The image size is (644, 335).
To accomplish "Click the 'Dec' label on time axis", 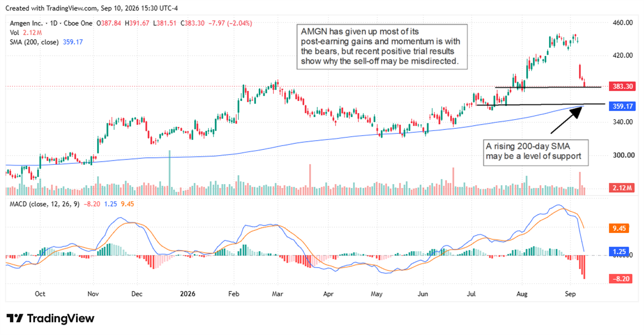I will point(136,294).
